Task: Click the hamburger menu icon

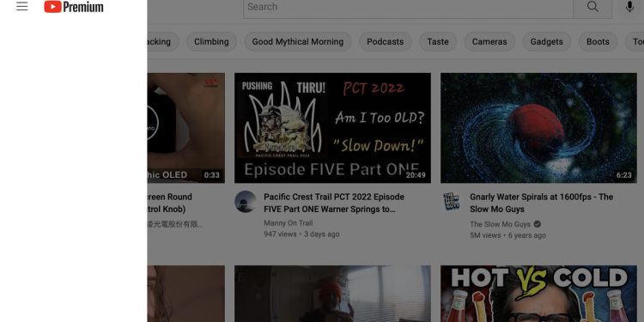Action: [x=21, y=6]
